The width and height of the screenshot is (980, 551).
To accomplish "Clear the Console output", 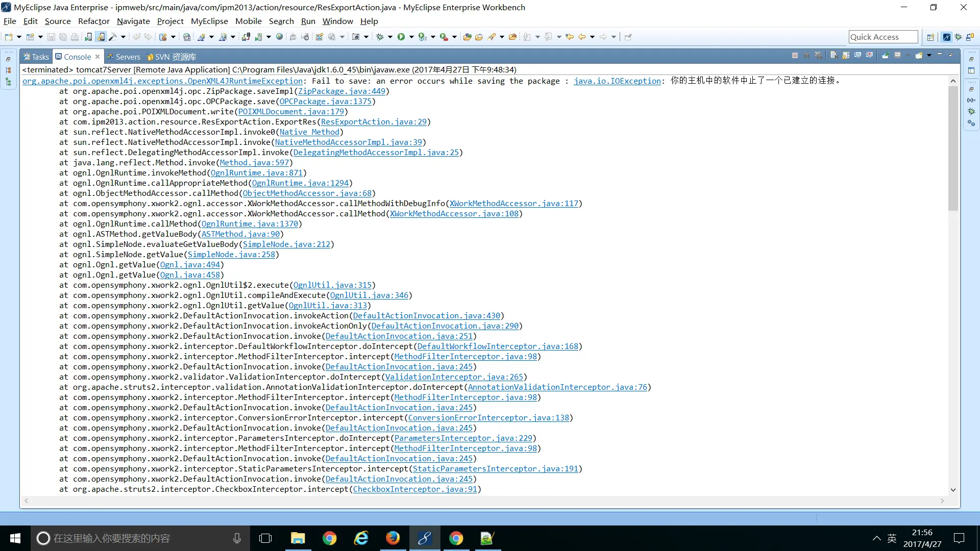I will pos(834,55).
